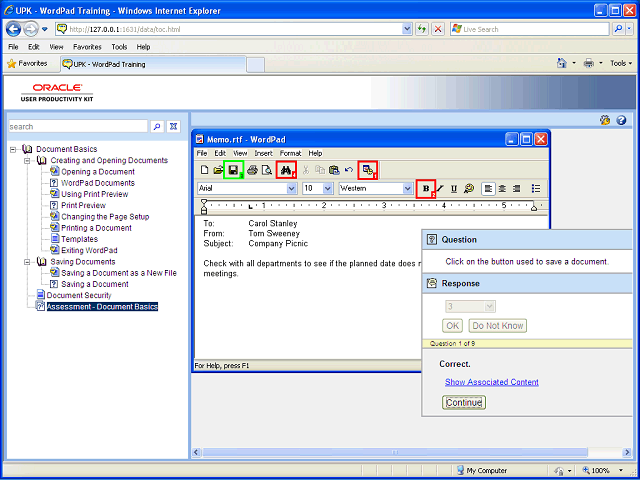Click the Cut scissors icon
This screenshot has height=480, width=640.
tap(306, 170)
